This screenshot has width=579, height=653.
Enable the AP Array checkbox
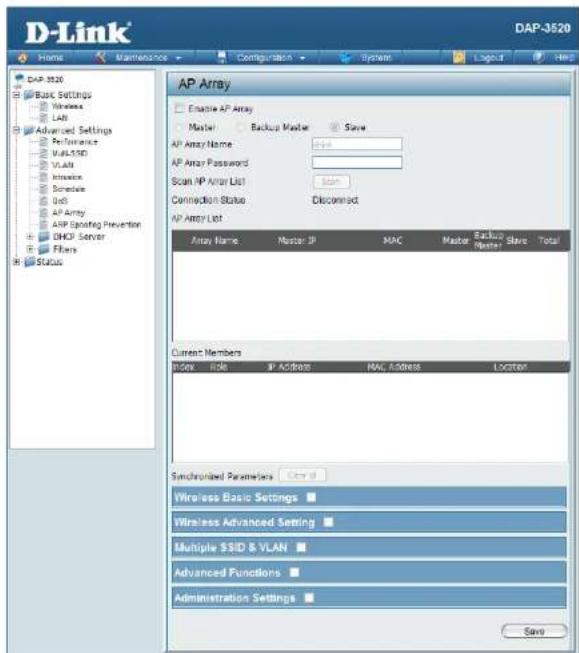(x=179, y=109)
